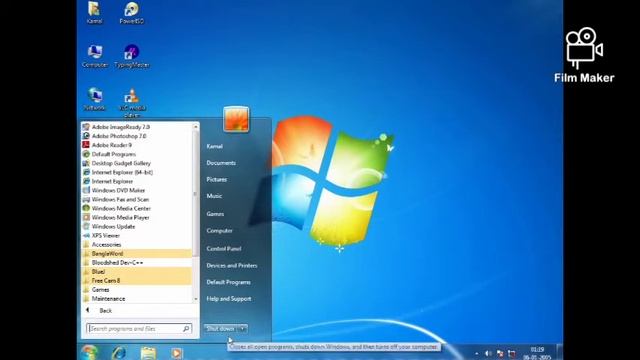Launch the TypingMaster desktop icon
Viewport: 640px width, 360px height.
pos(131,56)
